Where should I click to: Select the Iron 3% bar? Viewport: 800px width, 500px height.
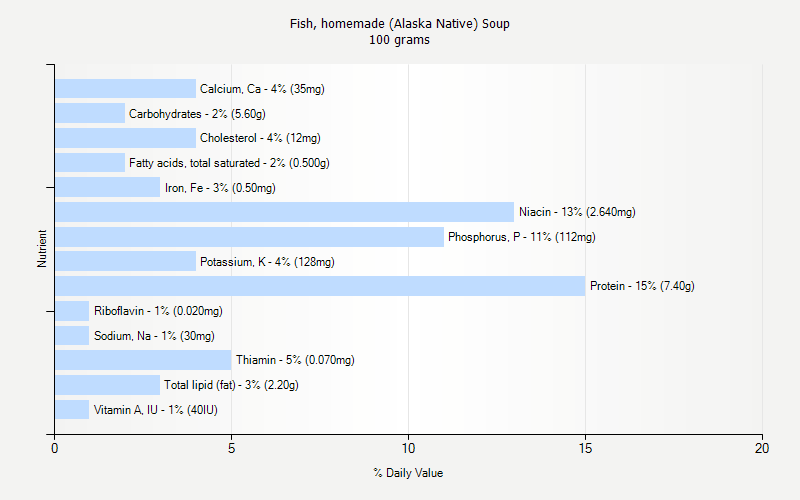pyautogui.click(x=107, y=187)
